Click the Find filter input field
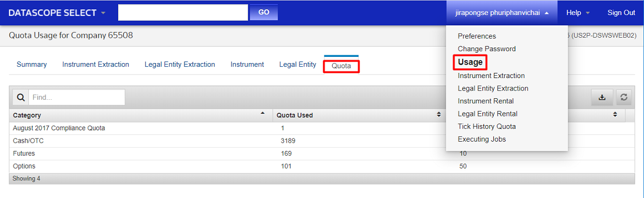644x198 pixels. [77, 97]
